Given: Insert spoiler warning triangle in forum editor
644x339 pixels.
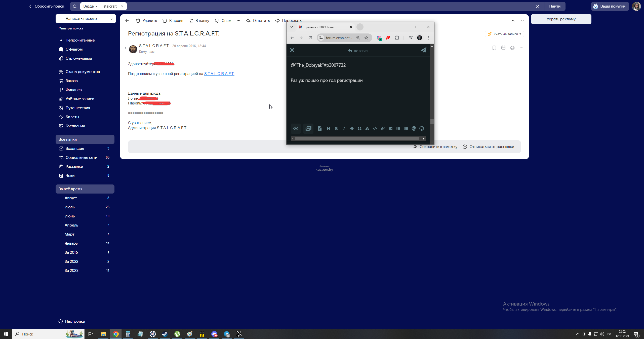Looking at the screenshot, I should click(x=367, y=129).
